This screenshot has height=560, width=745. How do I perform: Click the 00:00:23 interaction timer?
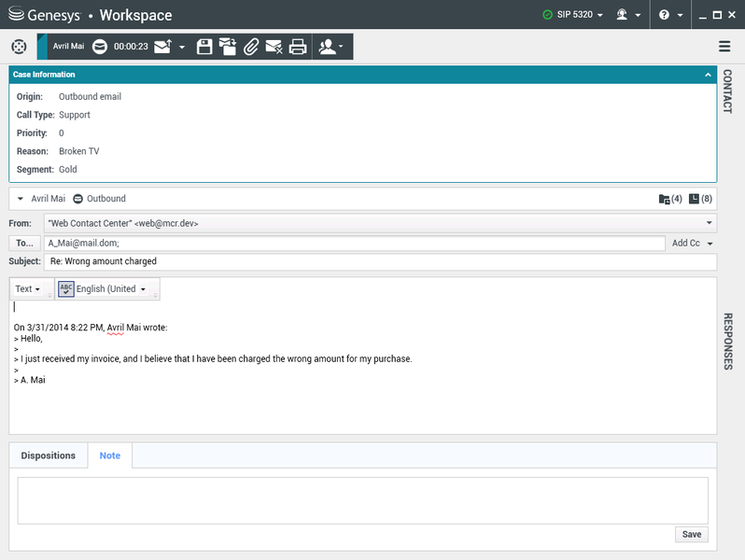click(131, 47)
